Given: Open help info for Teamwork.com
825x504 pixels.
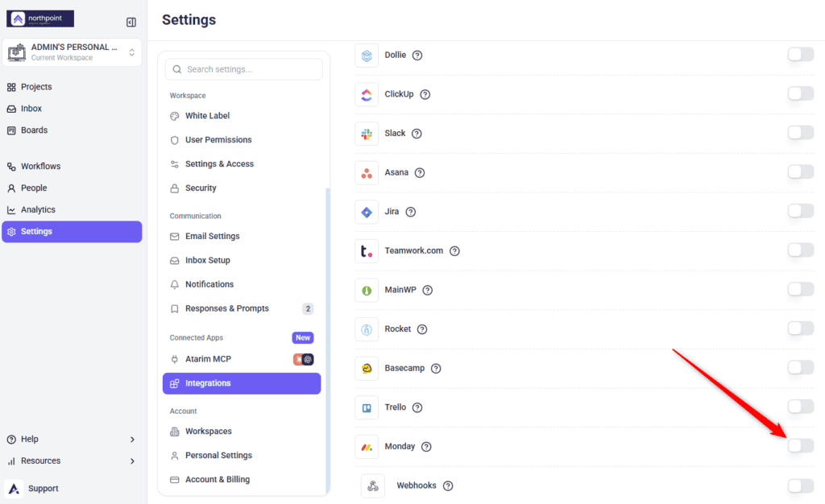Looking at the screenshot, I should pyautogui.click(x=454, y=251).
